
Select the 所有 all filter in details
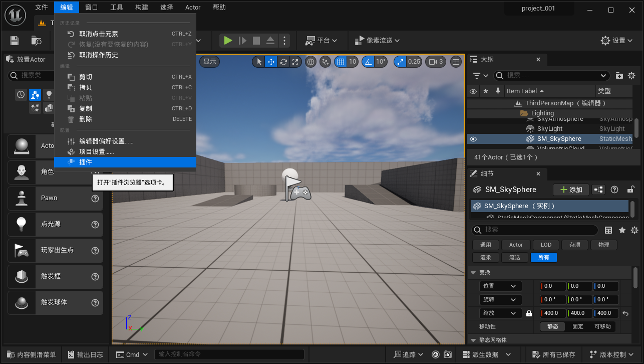pos(543,257)
